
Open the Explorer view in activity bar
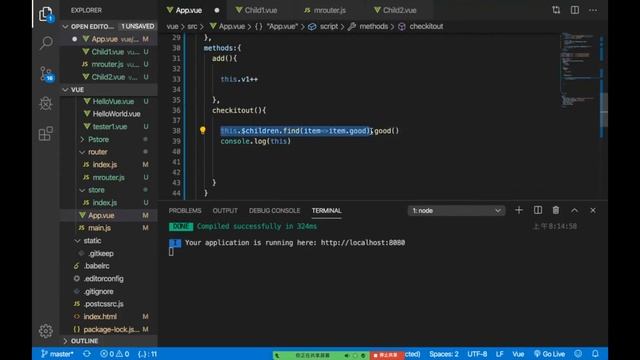click(46, 14)
